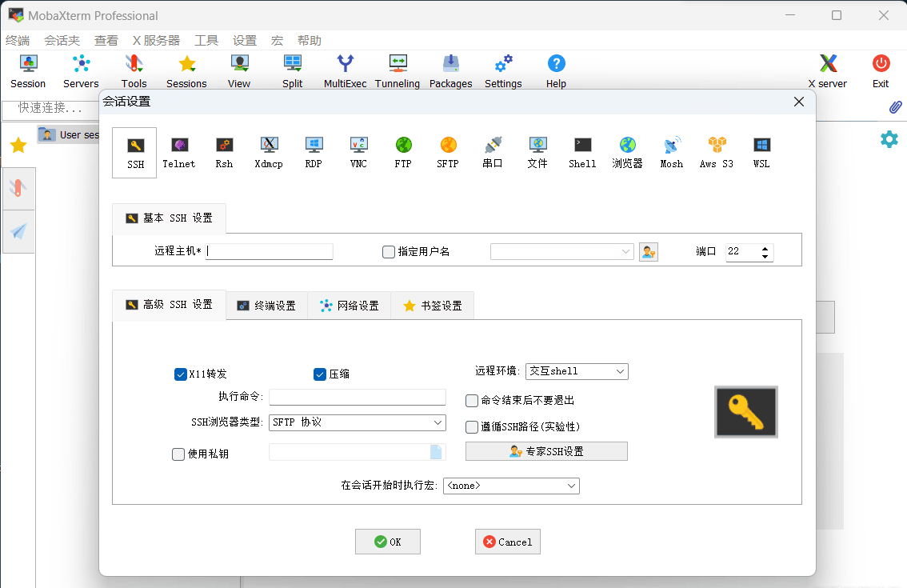
Task: Open the paper plane sidebar tab
Action: click(x=18, y=231)
